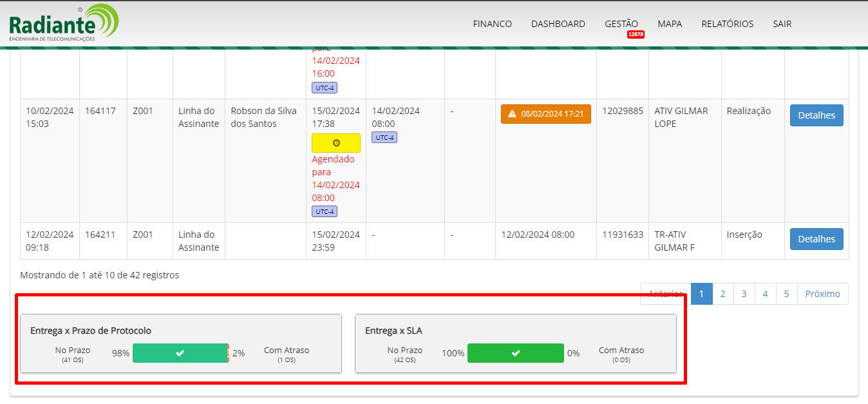Screen dimensions: 868x404
Task: Go to the DASHBOARD menu item
Action: pyautogui.click(x=558, y=24)
